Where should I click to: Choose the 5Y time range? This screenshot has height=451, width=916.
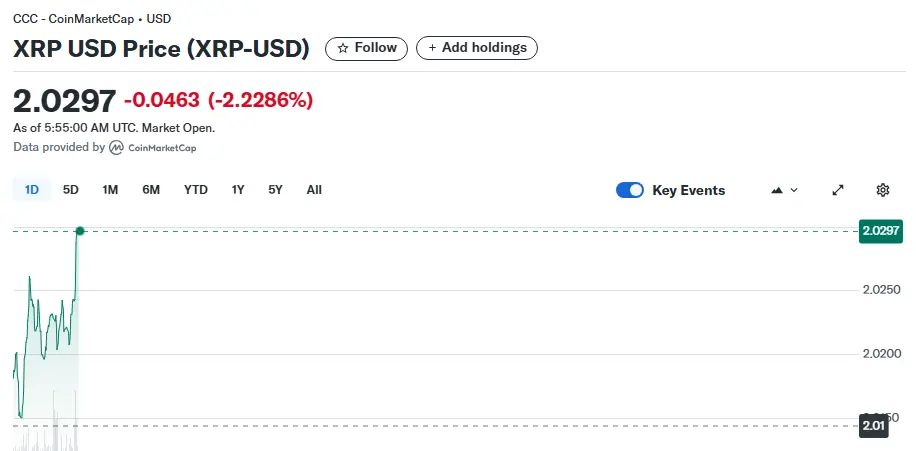click(x=275, y=190)
